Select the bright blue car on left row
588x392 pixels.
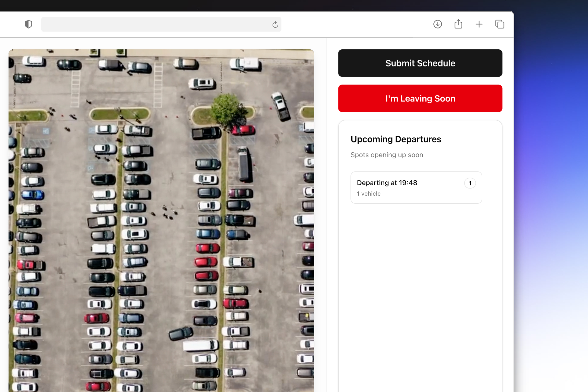[33, 195]
